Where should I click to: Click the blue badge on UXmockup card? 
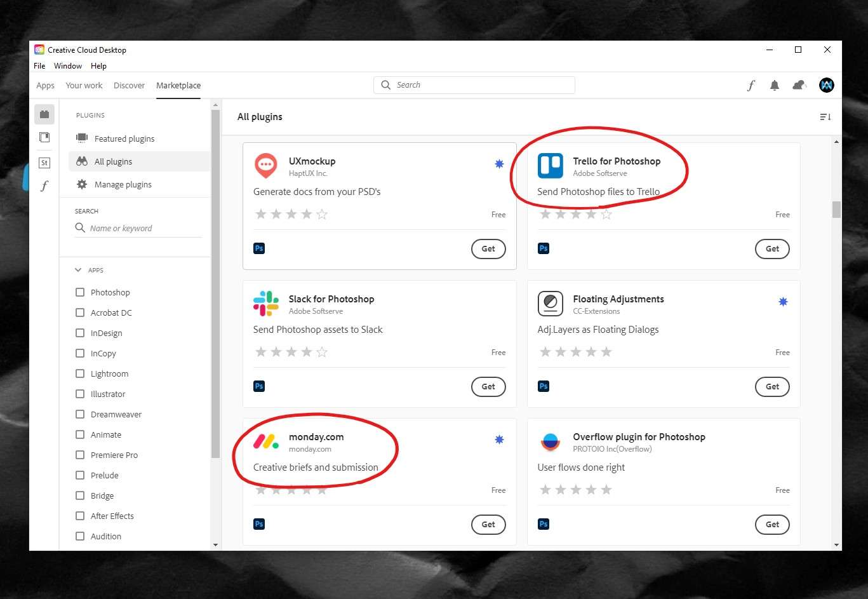(x=499, y=164)
